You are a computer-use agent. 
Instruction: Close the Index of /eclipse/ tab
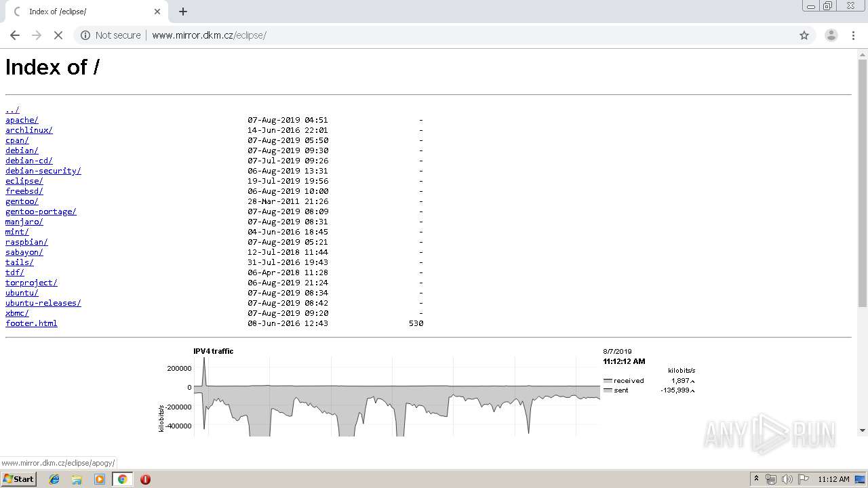point(157,12)
